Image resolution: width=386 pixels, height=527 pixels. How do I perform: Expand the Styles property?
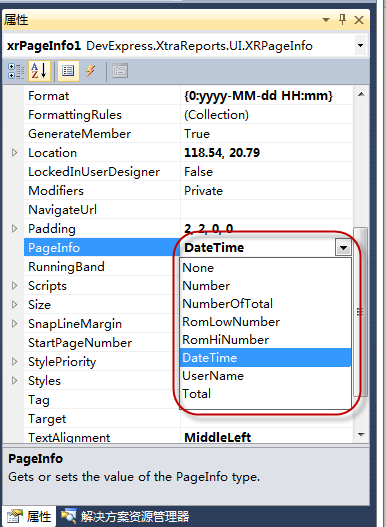[14, 380]
